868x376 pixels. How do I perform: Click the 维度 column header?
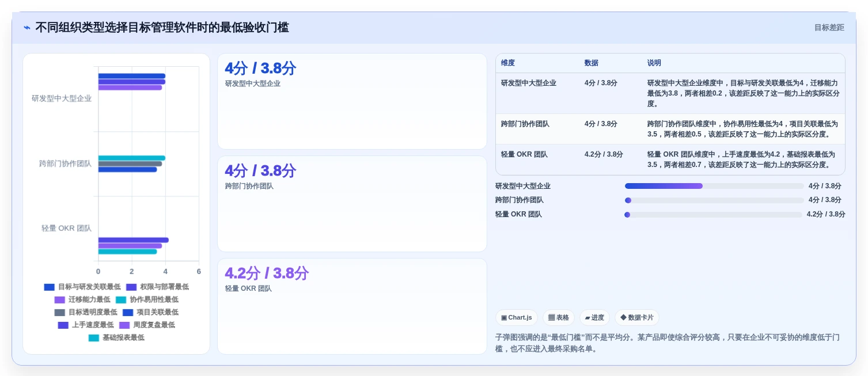508,63
